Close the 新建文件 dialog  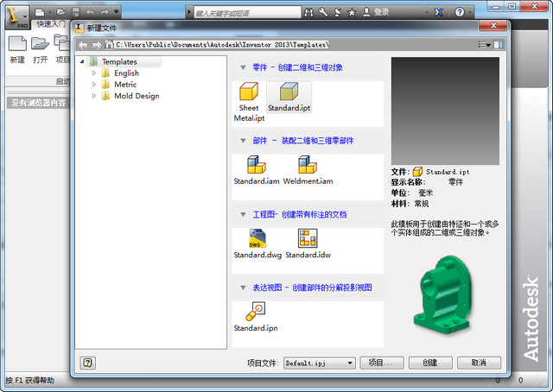pyautogui.click(x=493, y=25)
